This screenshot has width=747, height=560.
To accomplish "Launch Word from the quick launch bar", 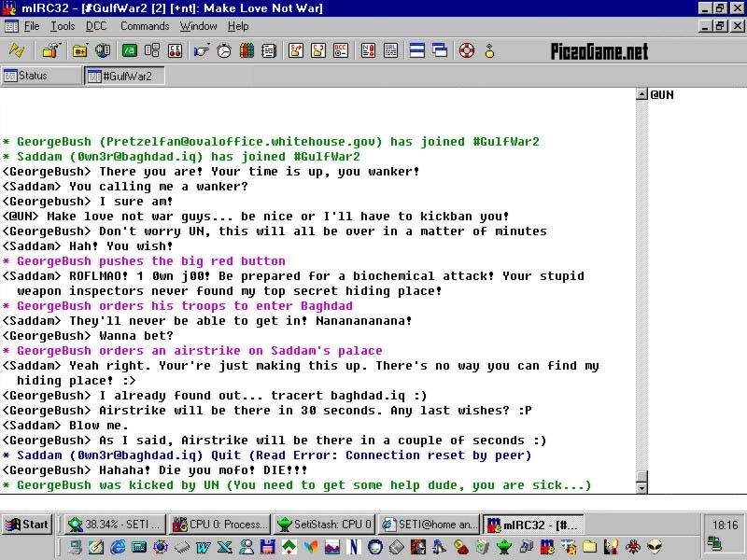I will [x=203, y=547].
